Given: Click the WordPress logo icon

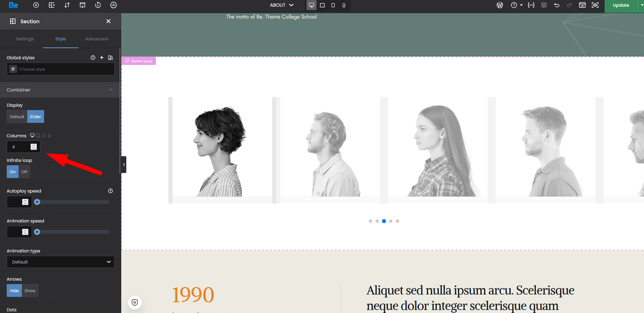Looking at the screenshot, I should [x=500, y=5].
